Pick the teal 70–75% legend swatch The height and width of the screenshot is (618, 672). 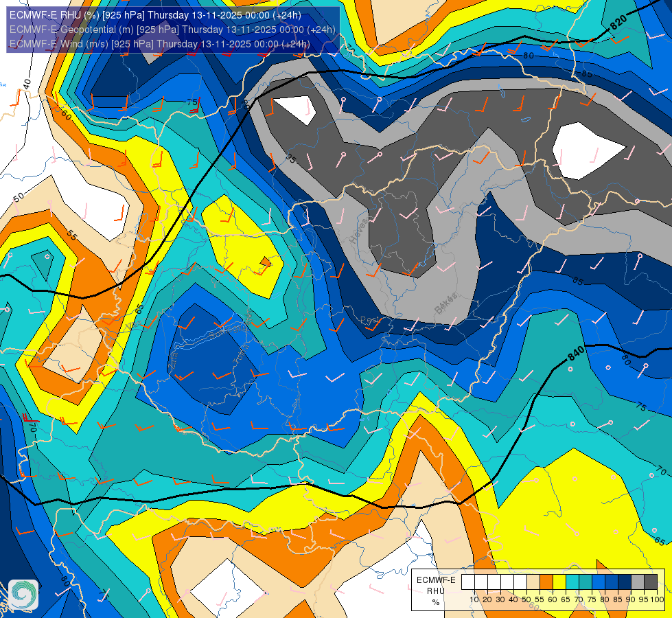coord(586,582)
